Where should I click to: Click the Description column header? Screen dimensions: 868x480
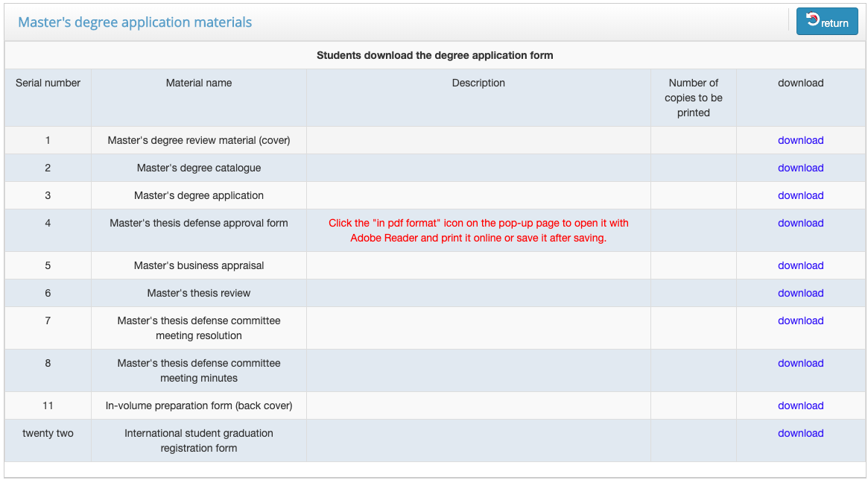478,83
